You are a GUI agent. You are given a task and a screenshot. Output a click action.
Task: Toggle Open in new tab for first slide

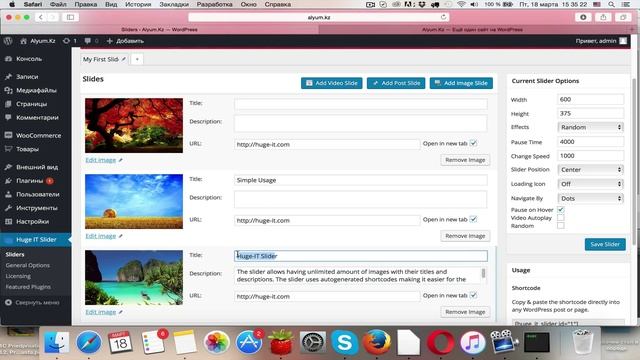[x=473, y=143]
